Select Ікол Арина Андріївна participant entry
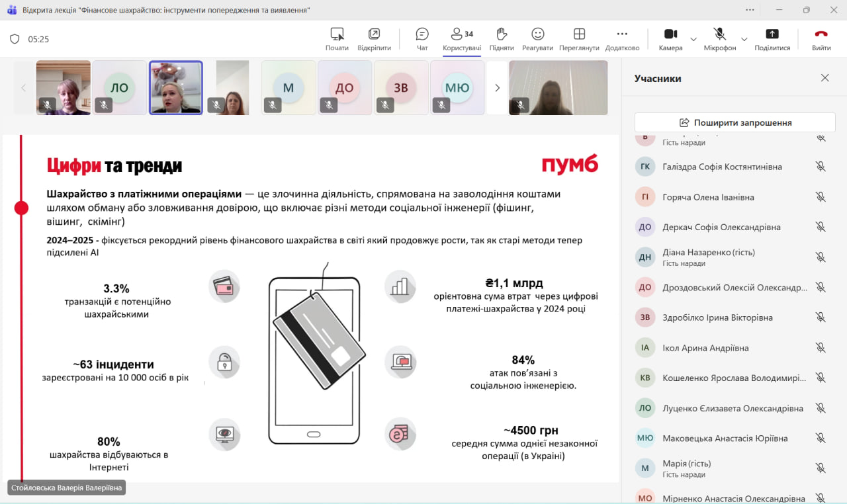This screenshot has width=847, height=504. [x=705, y=348]
